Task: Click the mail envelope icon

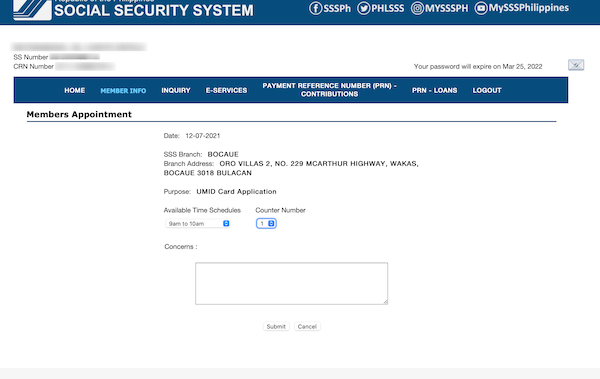Action: coord(576,65)
